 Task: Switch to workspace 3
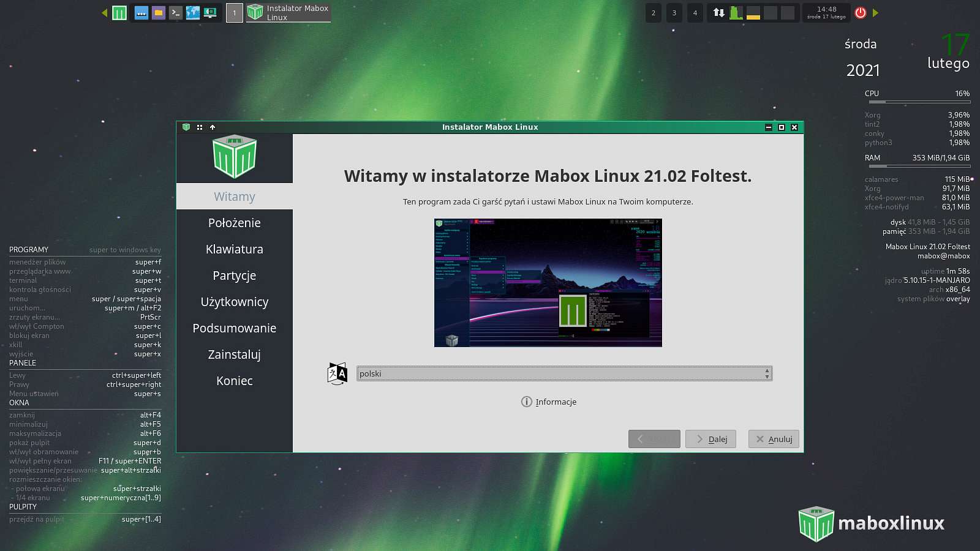(x=674, y=13)
